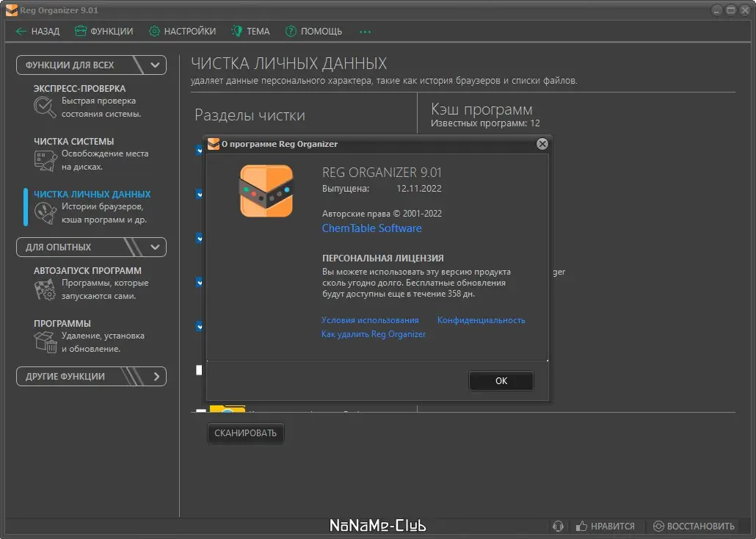This screenshot has width=756, height=539.
Task: Select the ЭКСПРЕСС-ПРОВЕРКА magnifier icon
Action: 44,106
